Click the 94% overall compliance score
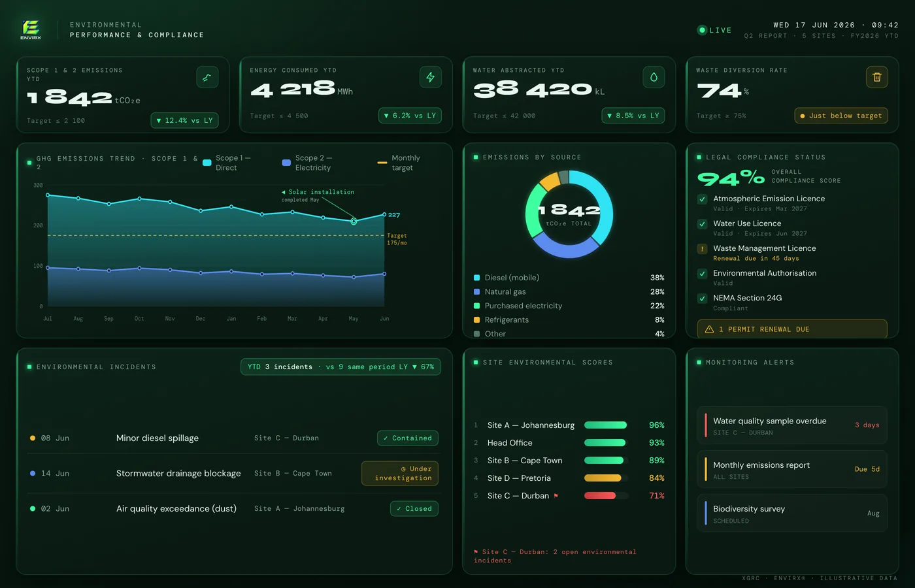 [x=731, y=178]
